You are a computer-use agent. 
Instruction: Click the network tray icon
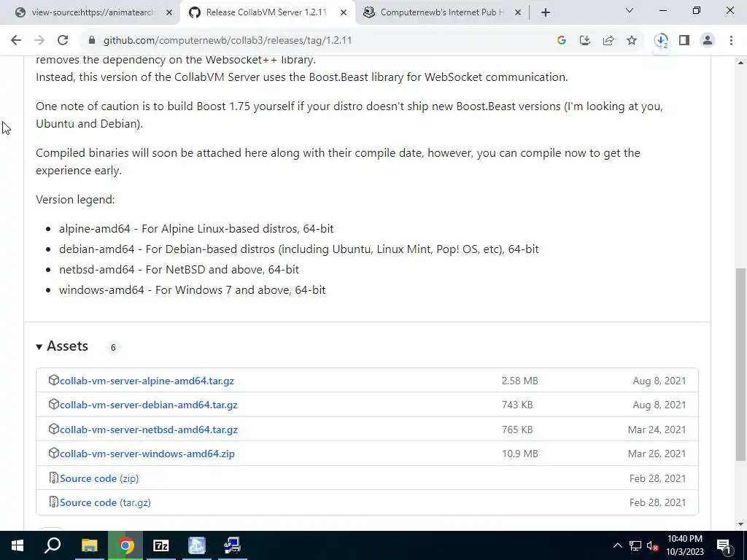coord(635,545)
